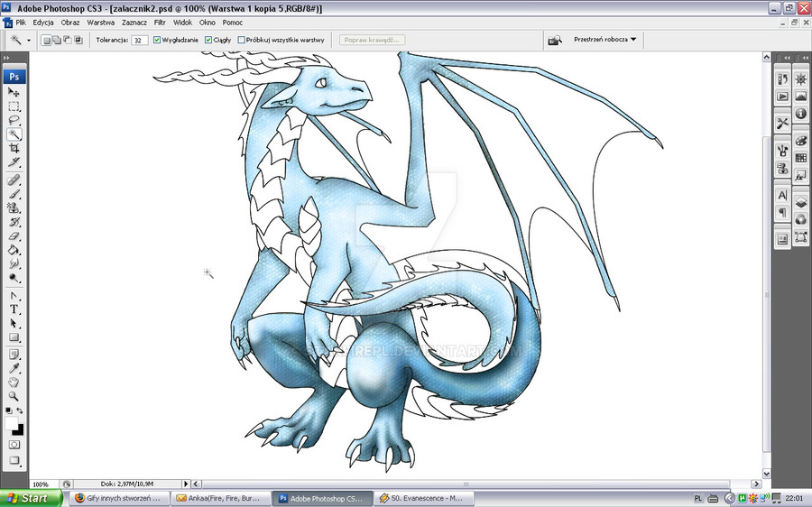This screenshot has width=812, height=507.
Task: Open the Warstwa menu
Action: 100,23
